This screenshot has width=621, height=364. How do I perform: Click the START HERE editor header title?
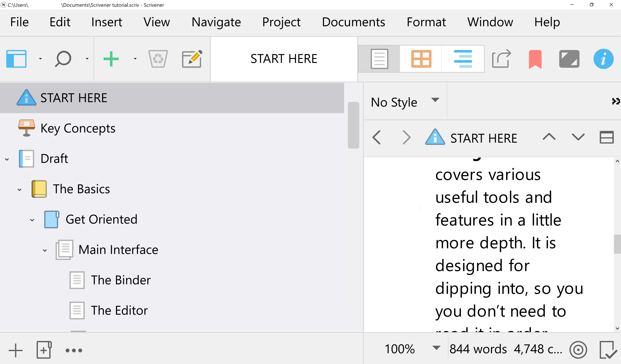tap(484, 138)
